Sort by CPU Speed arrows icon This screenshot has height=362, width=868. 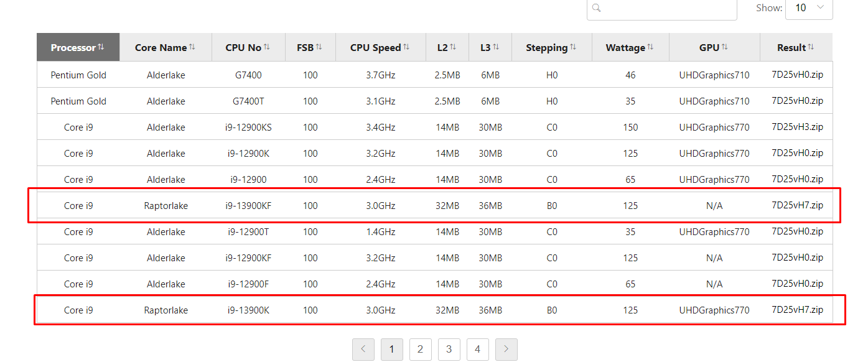coord(406,47)
